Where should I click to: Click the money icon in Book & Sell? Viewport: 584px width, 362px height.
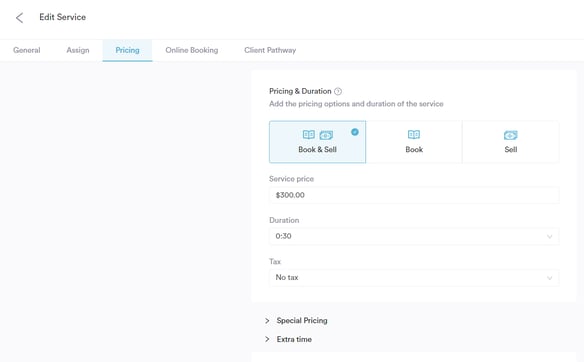(x=326, y=135)
